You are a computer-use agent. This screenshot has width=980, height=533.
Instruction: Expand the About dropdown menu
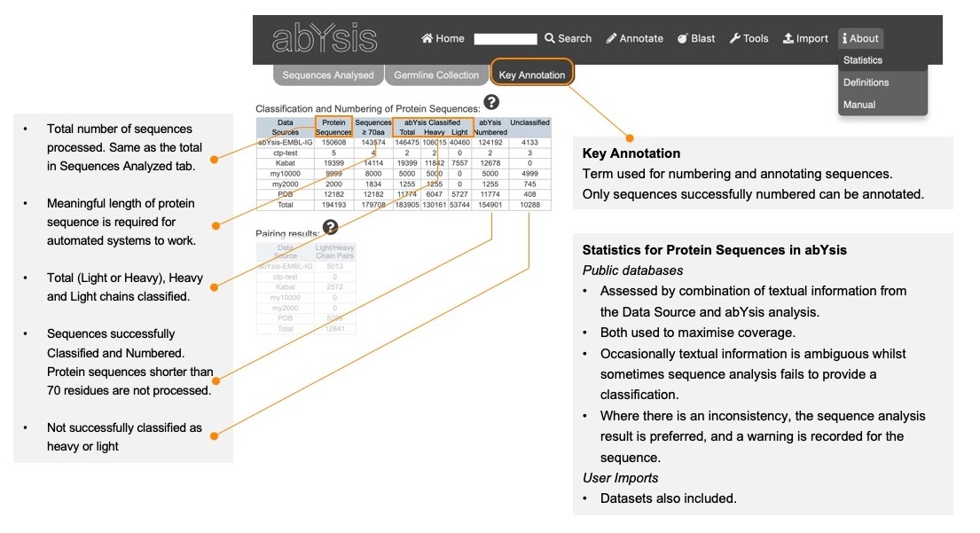click(860, 38)
